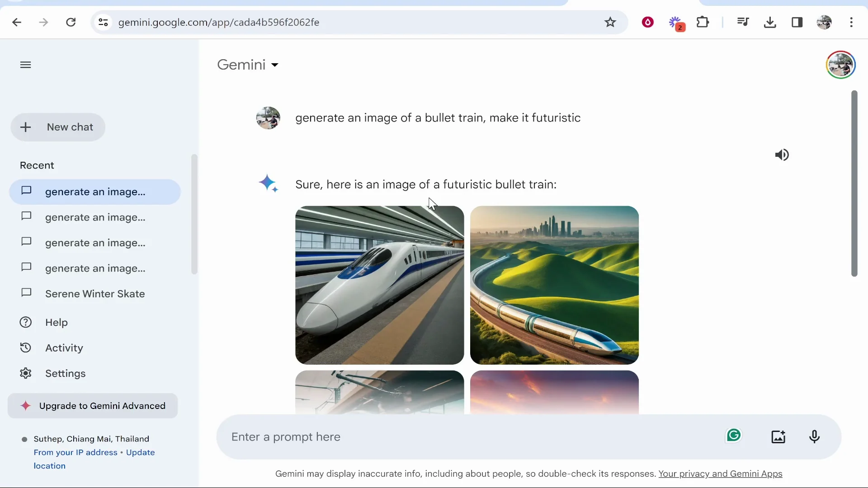This screenshot has width=868, height=488.
Task: Click the Chrome downloads icon
Action: [769, 22]
